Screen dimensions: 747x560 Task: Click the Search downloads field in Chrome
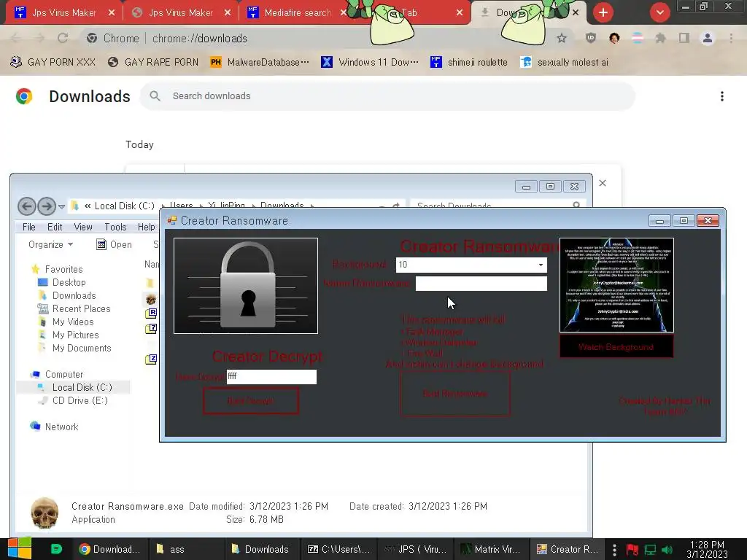387,96
